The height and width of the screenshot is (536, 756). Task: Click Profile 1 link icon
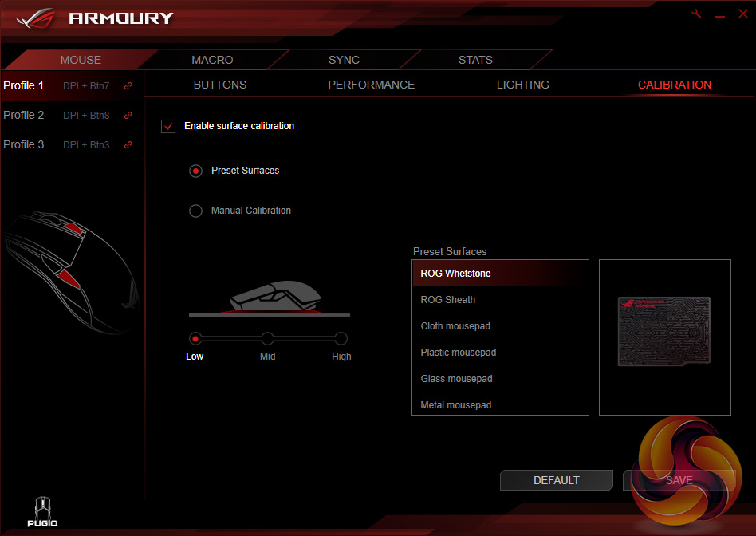coord(128,86)
